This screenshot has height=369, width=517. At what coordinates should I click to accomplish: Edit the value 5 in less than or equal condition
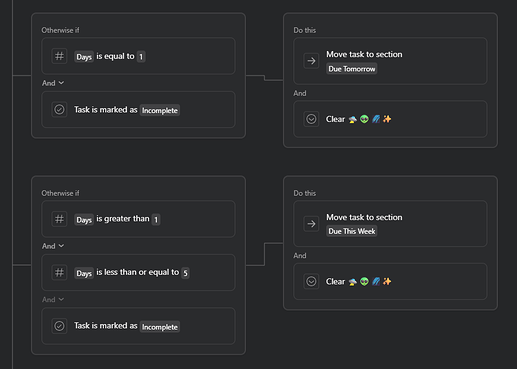pos(185,273)
